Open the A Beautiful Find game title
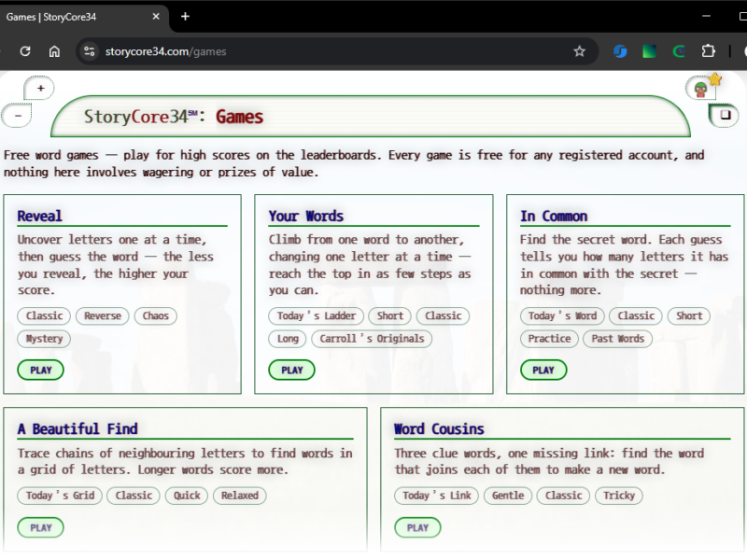747x560 pixels. point(78,429)
